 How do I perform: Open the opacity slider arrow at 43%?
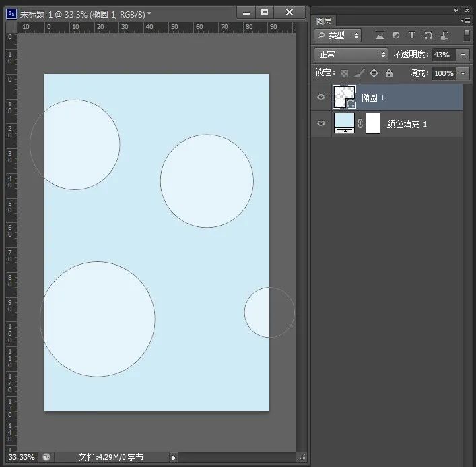[463, 55]
